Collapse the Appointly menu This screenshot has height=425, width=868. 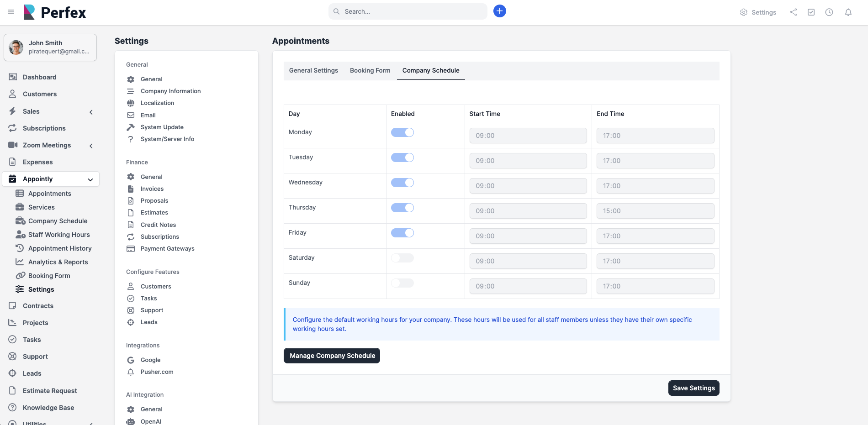point(90,179)
